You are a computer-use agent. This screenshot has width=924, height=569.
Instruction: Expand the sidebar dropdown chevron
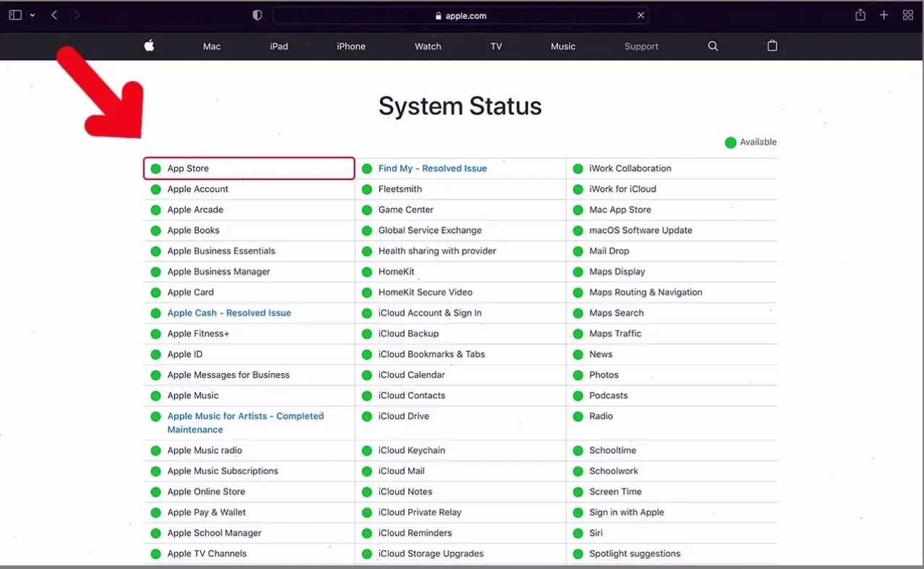[x=33, y=15]
